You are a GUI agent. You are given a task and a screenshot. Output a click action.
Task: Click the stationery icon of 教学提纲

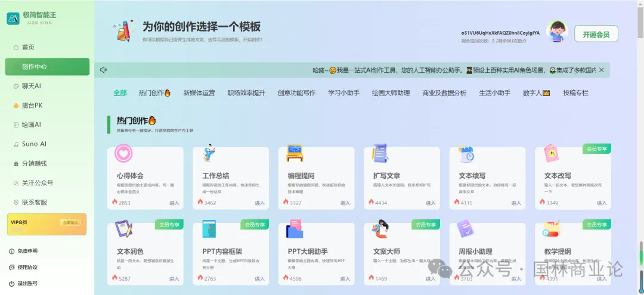pyautogui.click(x=551, y=229)
